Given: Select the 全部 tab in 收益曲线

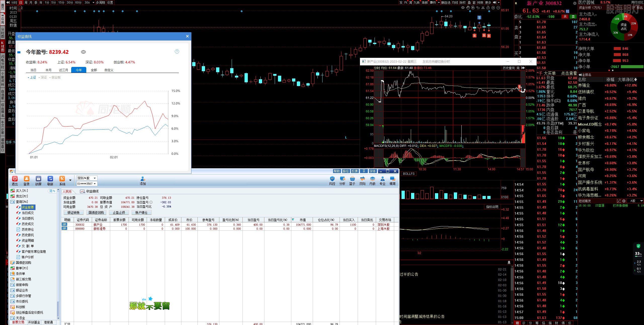Looking at the screenshot, I should click(94, 70).
